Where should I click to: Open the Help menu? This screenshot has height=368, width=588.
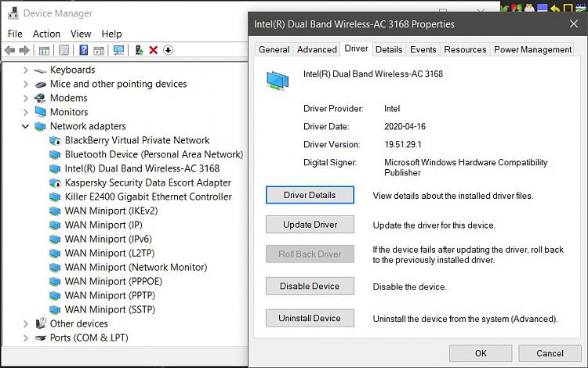click(112, 34)
